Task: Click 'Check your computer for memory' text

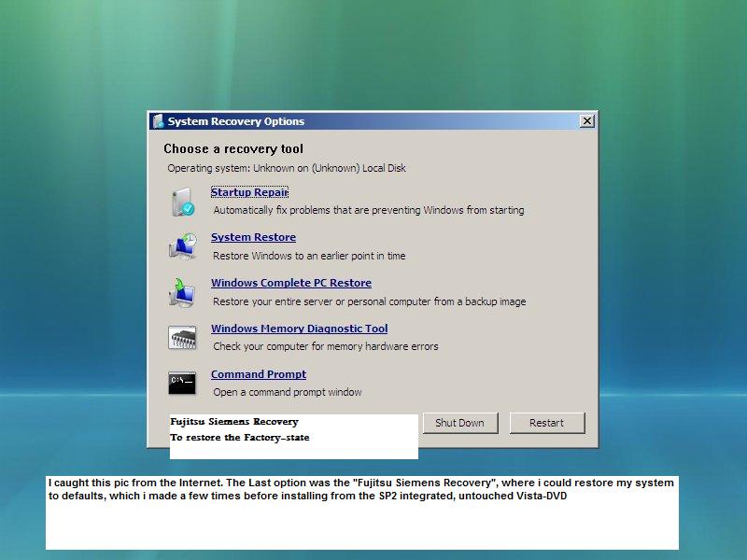Action: [325, 346]
